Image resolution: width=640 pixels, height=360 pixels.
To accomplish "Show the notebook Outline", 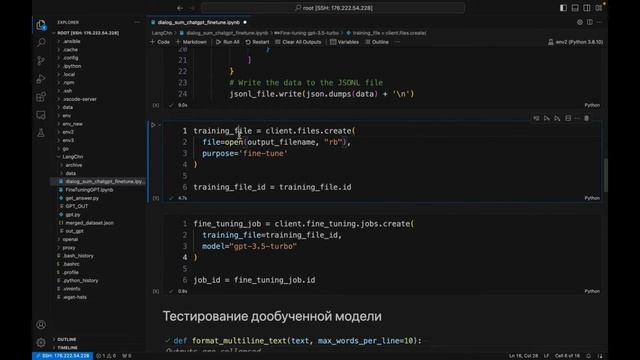I will point(377,42).
